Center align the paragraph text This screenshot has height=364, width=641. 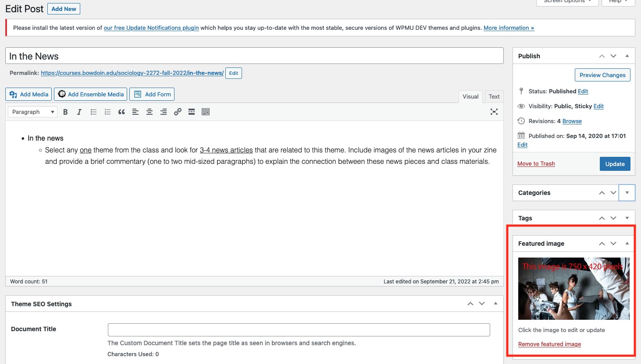coord(150,112)
